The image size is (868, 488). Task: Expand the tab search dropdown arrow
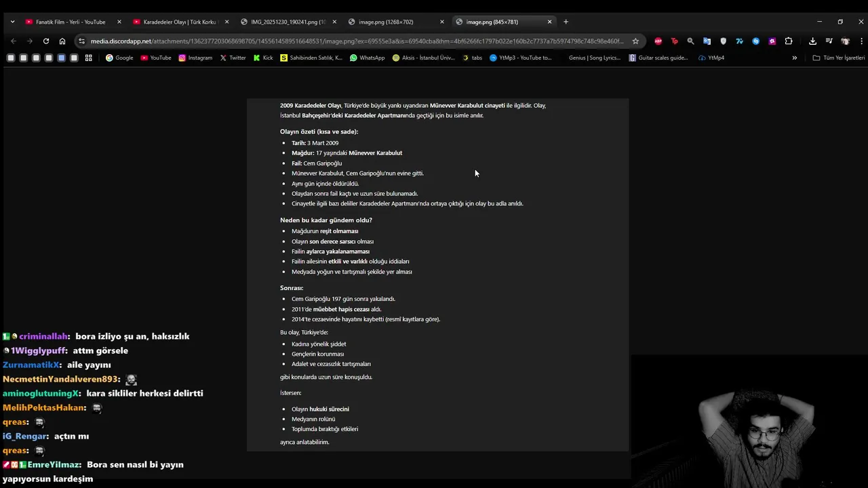coord(12,22)
